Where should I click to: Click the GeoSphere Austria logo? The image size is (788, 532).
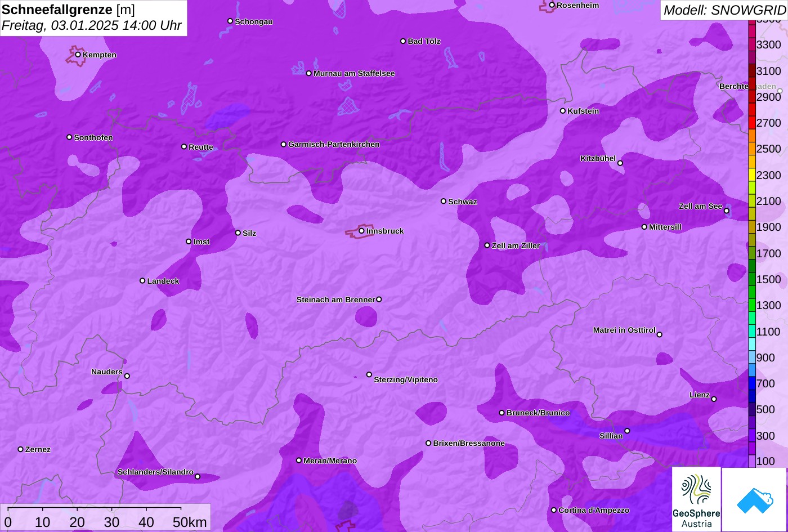click(x=696, y=499)
